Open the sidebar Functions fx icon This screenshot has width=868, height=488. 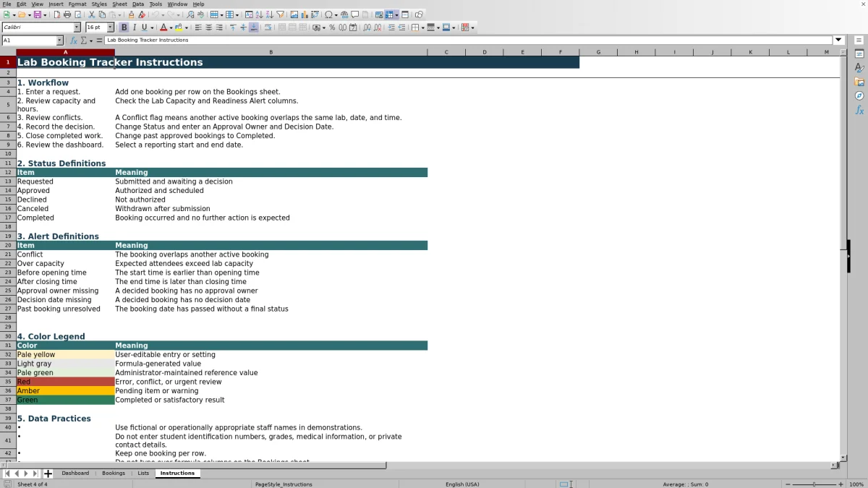(859, 110)
